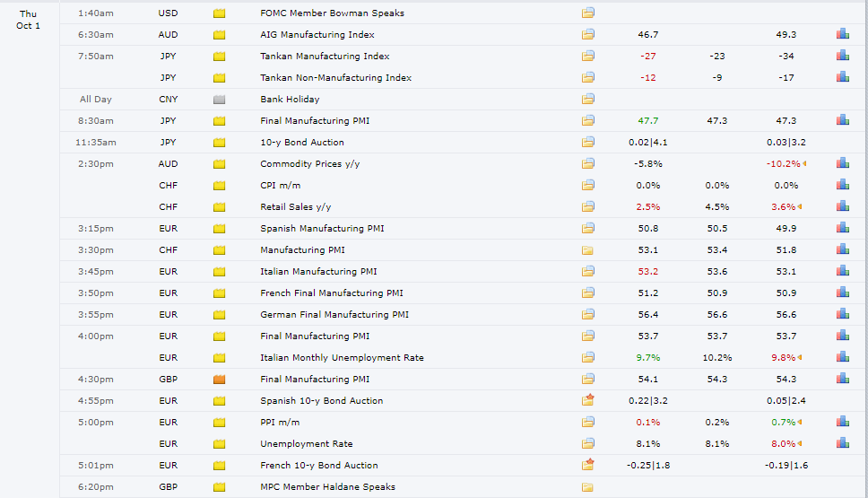Click revision arrow beside PPI previous 0.7%
868x498 pixels.
800,422
